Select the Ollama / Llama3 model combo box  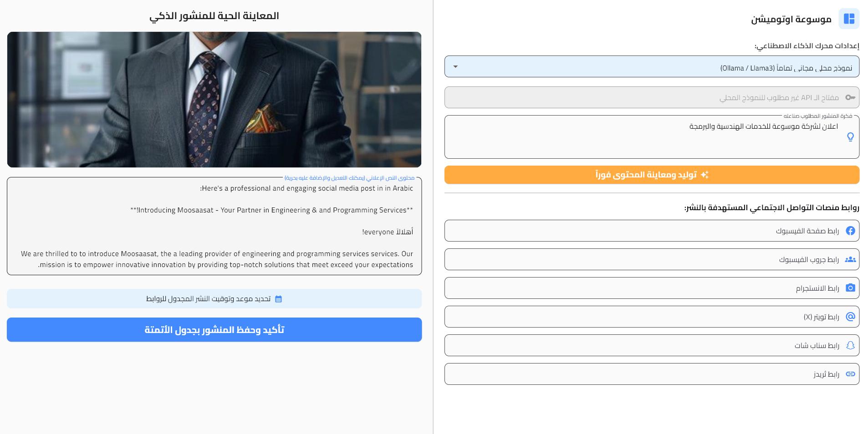click(x=652, y=67)
